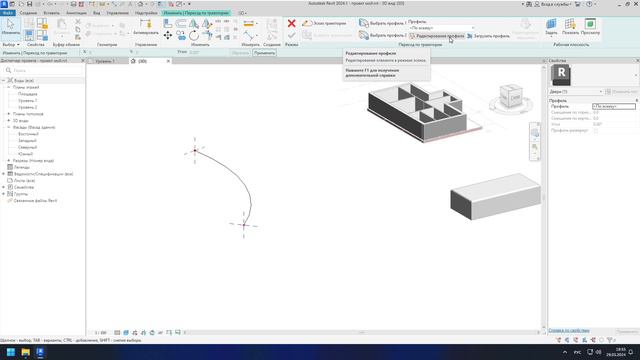640x360 pixels.
Task: Open Задать (Set) work plane tool
Action: click(x=551, y=27)
